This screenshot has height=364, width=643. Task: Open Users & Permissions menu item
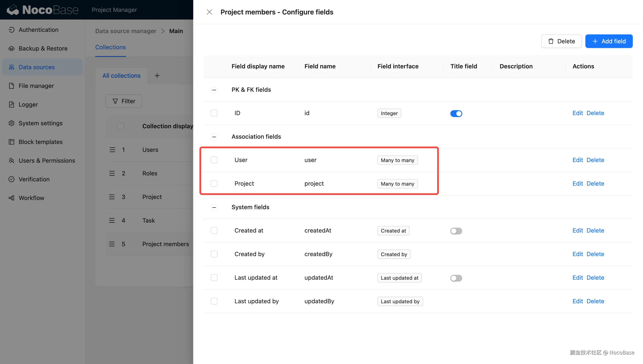pos(47,161)
